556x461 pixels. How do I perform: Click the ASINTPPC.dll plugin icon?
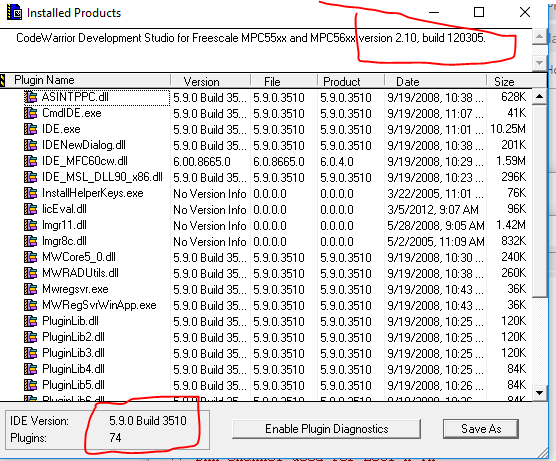click(30, 97)
